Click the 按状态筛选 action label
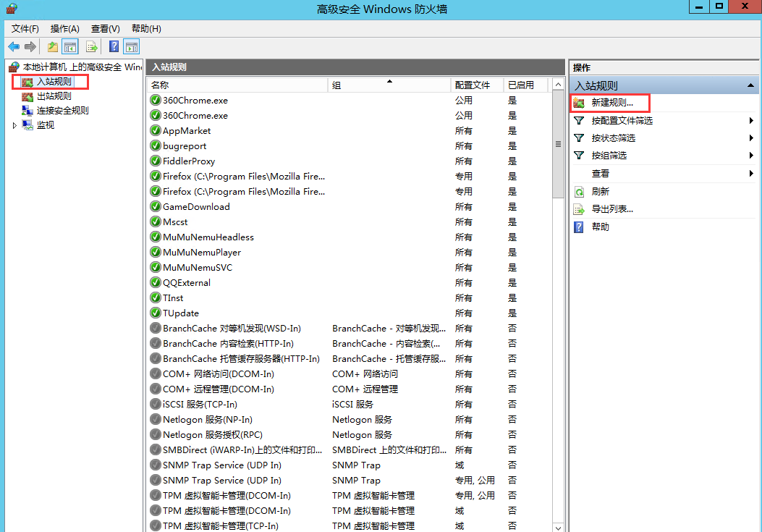Screen dimensions: 762x532 pos(614,138)
